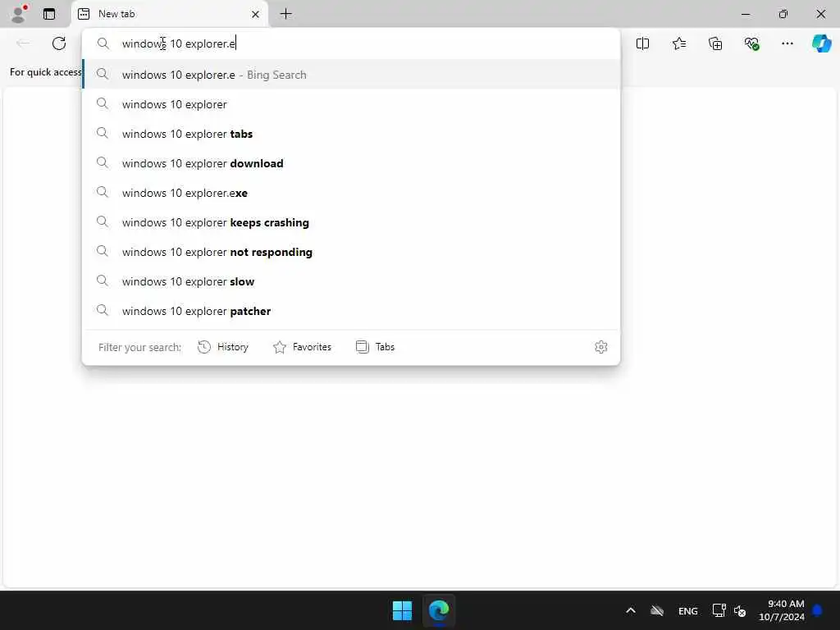Open search suggestion settings gear
Viewport: 840px width, 630px height.
600,347
